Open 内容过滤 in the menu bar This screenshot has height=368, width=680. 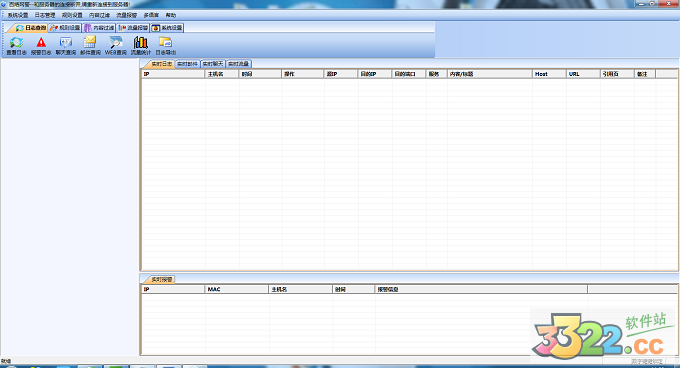(x=99, y=15)
